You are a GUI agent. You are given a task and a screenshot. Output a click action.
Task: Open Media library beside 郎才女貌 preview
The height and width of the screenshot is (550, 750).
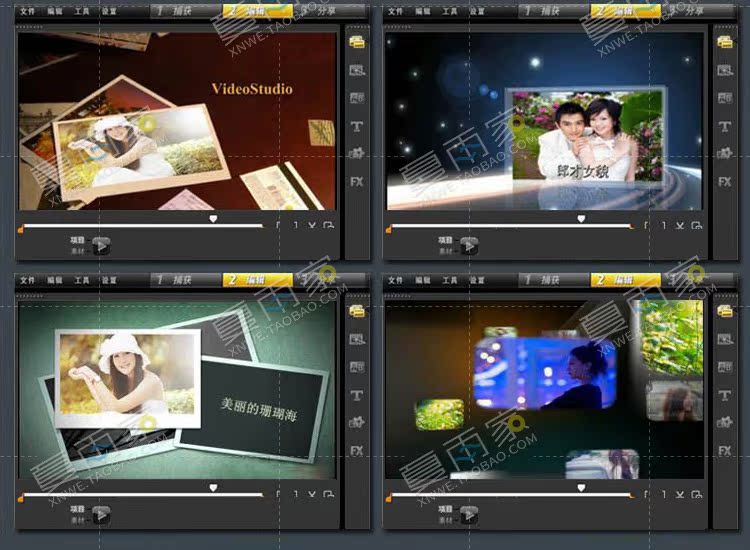tap(725, 43)
